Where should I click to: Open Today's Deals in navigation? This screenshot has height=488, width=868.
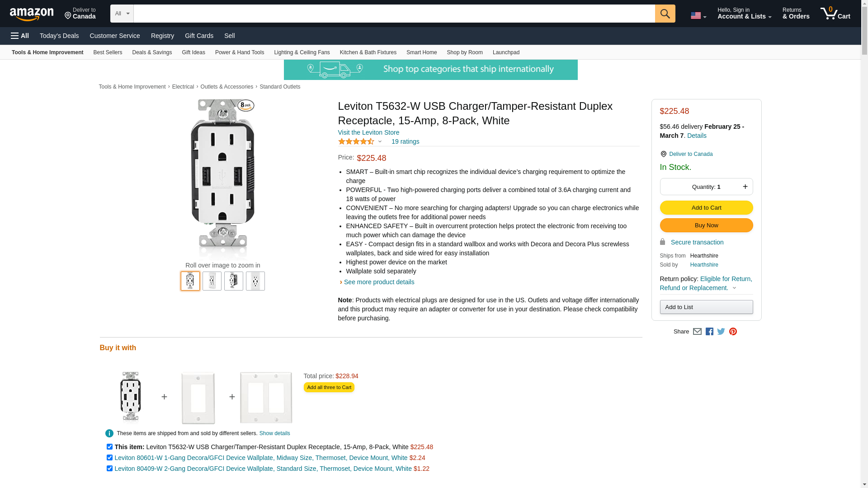click(59, 36)
